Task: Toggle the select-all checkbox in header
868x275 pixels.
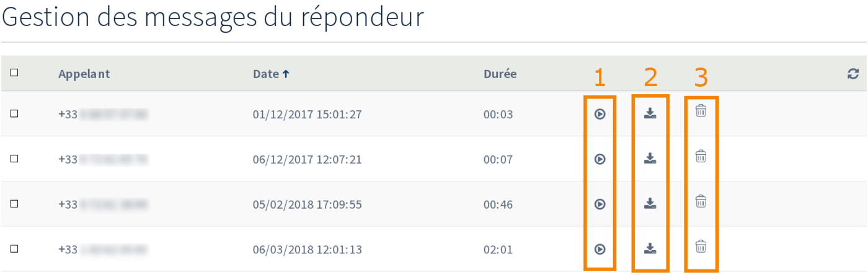Action: pos(14,73)
